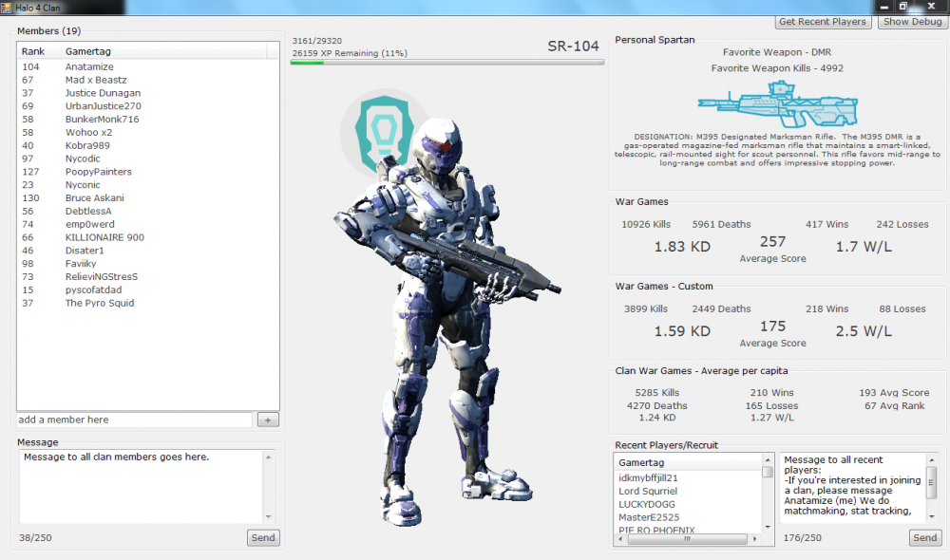Choose Lord Squrriel in recent players
Viewport: 950px width, 560px height.
tap(648, 491)
